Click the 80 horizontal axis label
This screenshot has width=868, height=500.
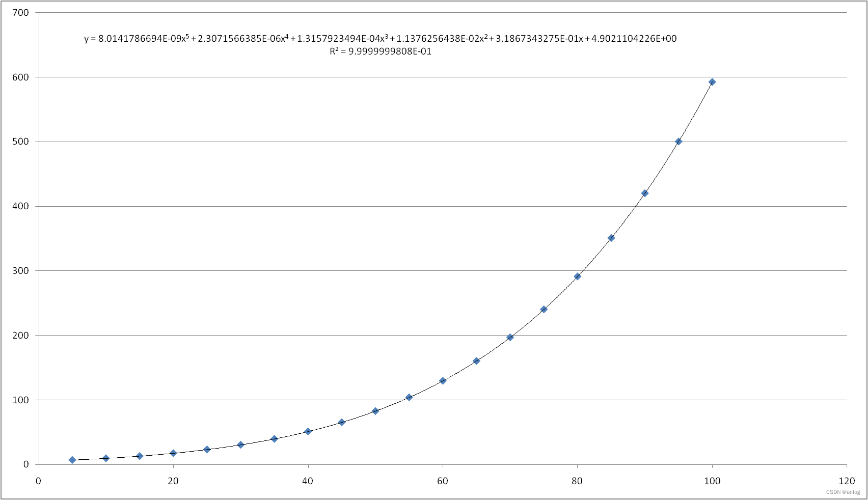tap(577, 481)
